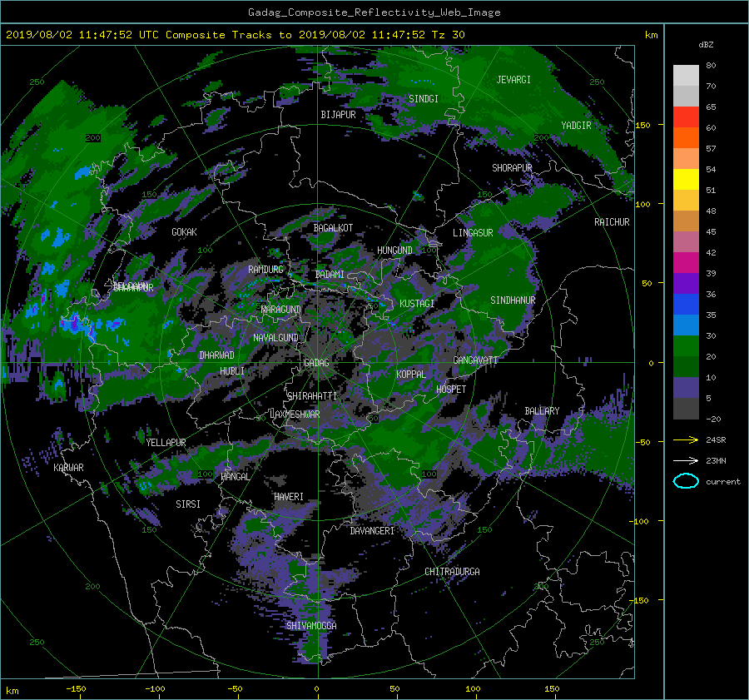Click the SINDGI label on the map
Viewport: 749px width, 700px height.
coord(424,99)
